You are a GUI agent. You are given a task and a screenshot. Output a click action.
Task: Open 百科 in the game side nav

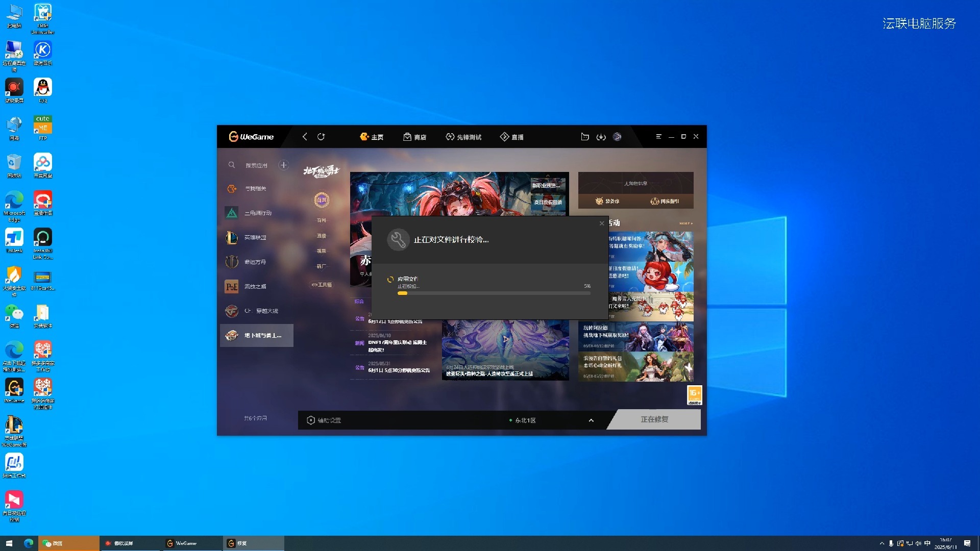(322, 220)
